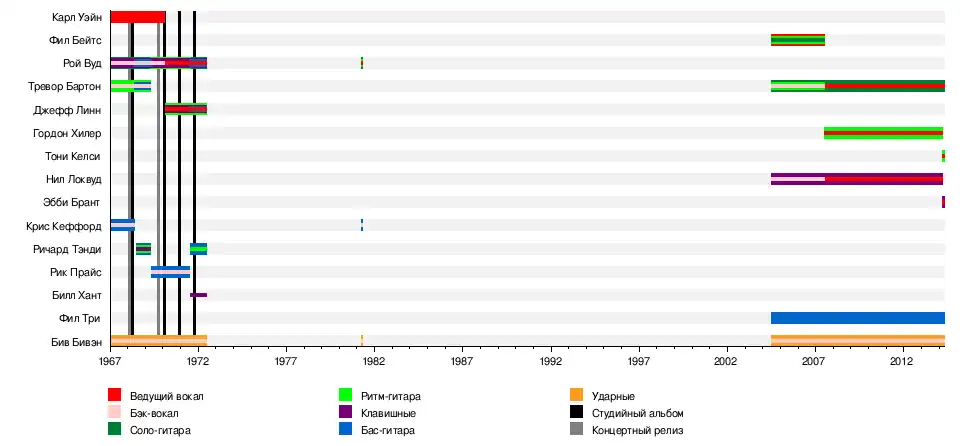
Task: Click the Нил Локвуд member name
Action: [x=73, y=180]
